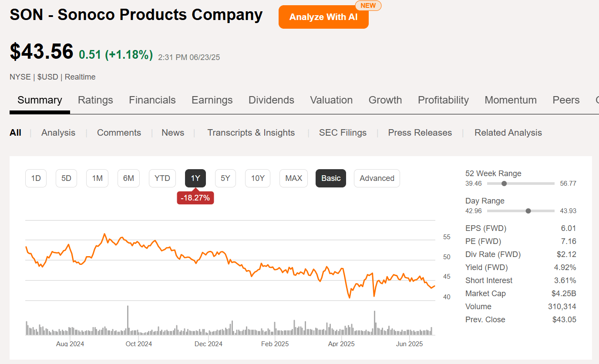Open the Valuation section
This screenshot has width=599, height=364.
pyautogui.click(x=331, y=100)
